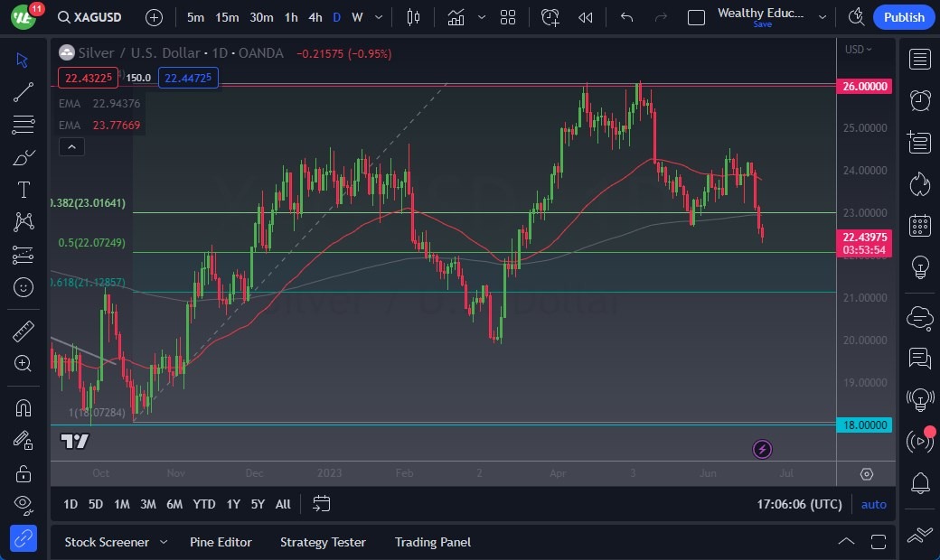Expand the time interval dropdown arrow
This screenshot has height=560, width=940.
[378, 17]
